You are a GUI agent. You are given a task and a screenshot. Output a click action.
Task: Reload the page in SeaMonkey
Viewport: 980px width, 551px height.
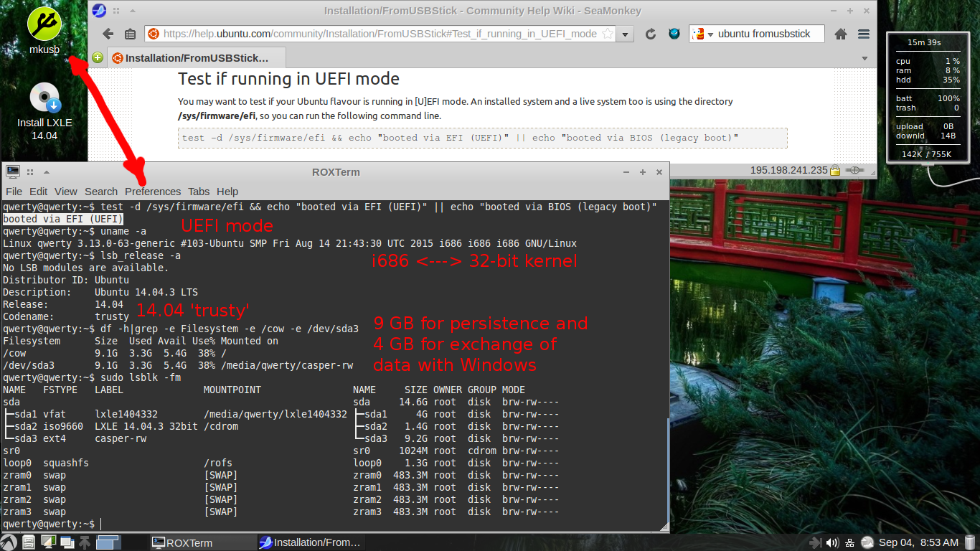(x=651, y=34)
